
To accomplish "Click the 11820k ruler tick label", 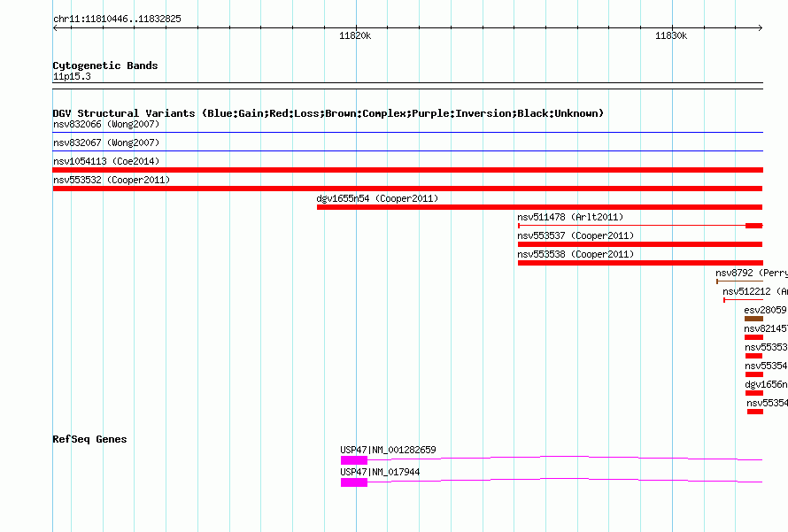I will (355, 35).
